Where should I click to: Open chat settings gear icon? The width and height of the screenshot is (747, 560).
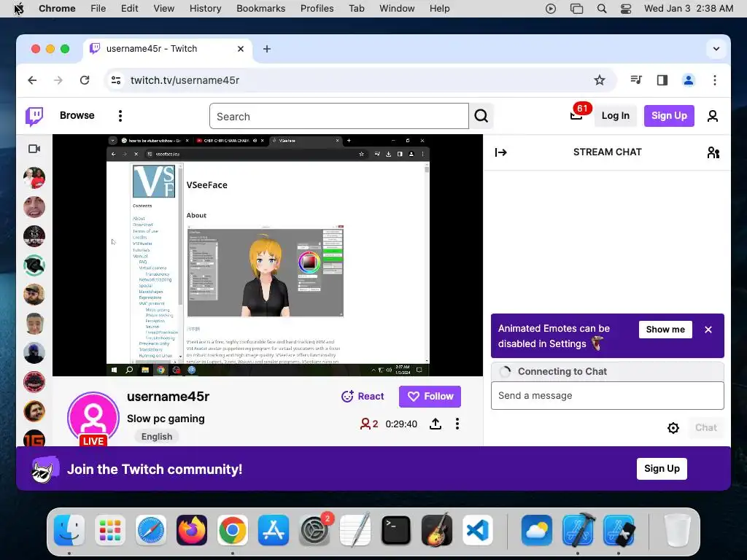pos(673,427)
